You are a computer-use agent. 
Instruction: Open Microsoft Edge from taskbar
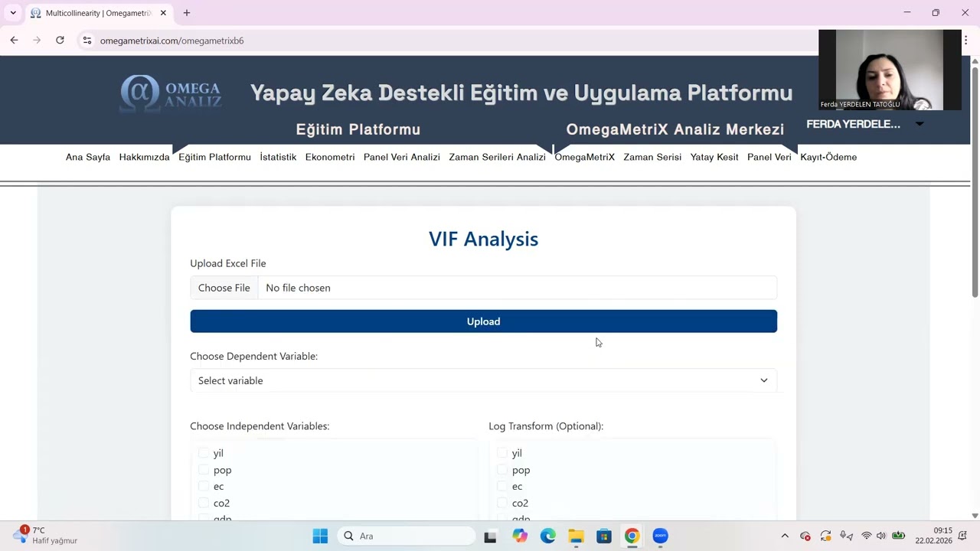[x=548, y=536]
